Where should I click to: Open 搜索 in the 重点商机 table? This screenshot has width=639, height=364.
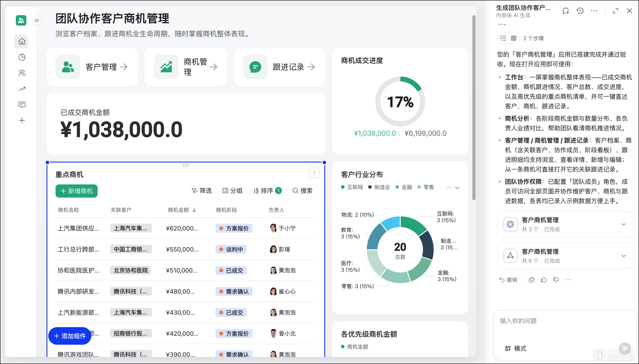[x=303, y=191]
